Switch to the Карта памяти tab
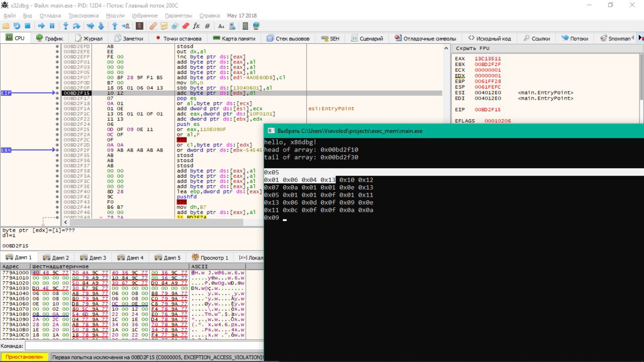 234,38
